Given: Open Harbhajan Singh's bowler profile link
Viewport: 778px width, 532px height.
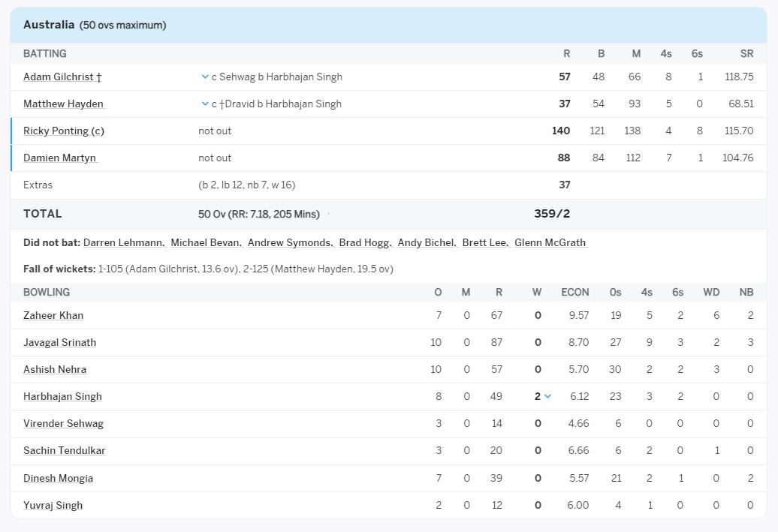Looking at the screenshot, I should (62, 396).
